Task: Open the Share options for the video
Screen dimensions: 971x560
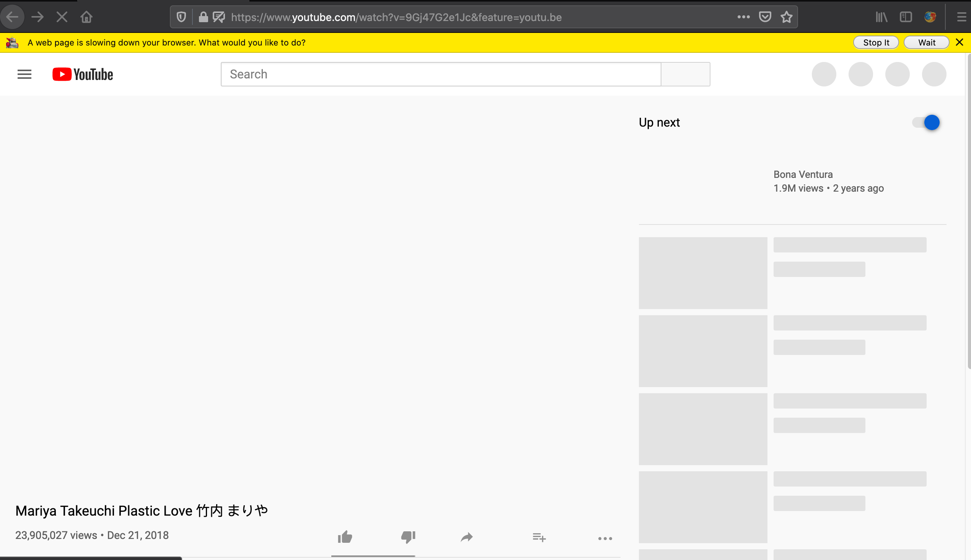Action: pyautogui.click(x=466, y=537)
